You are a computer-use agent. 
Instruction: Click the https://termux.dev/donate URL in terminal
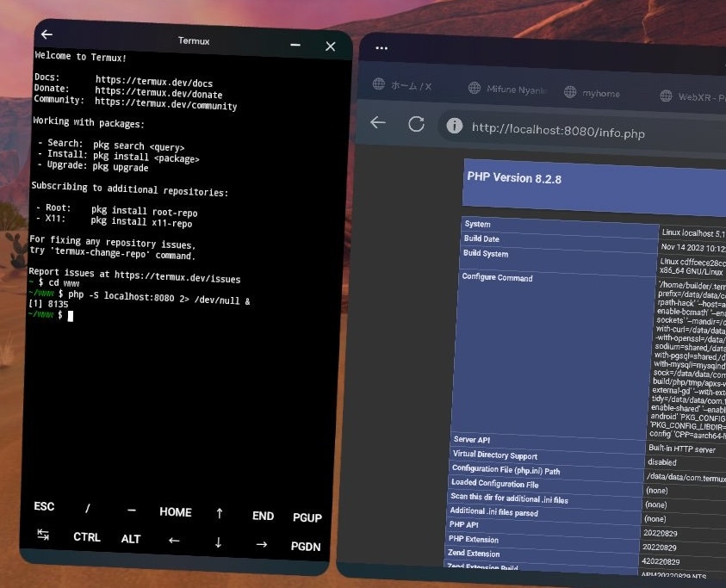158,93
